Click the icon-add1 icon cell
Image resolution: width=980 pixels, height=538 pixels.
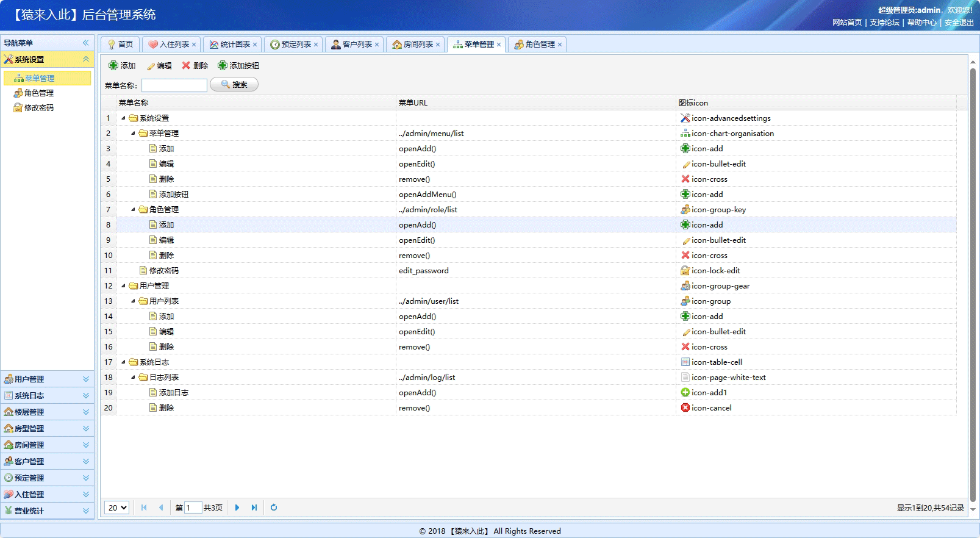click(816, 392)
